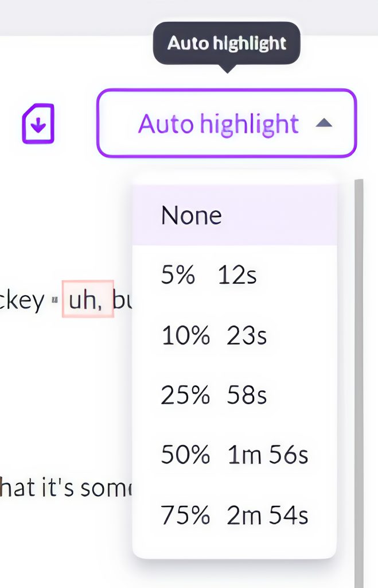Screen dimensions: 378x588
Task: Collapse the dropdown using the caret arrow
Action: point(324,123)
